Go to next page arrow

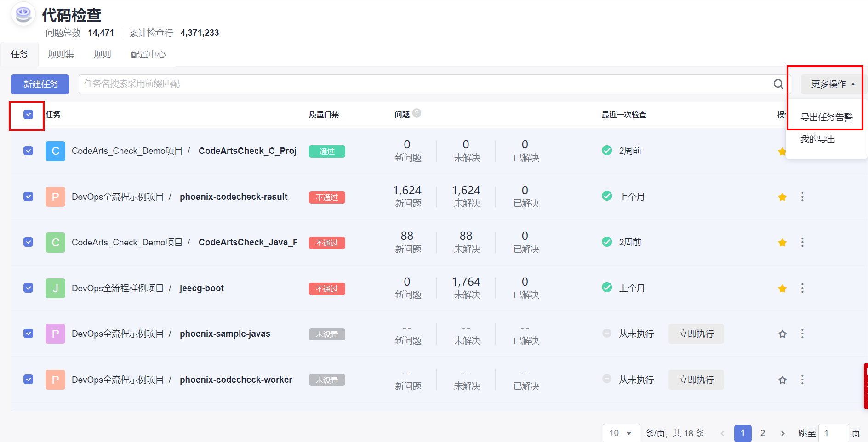pyautogui.click(x=782, y=433)
